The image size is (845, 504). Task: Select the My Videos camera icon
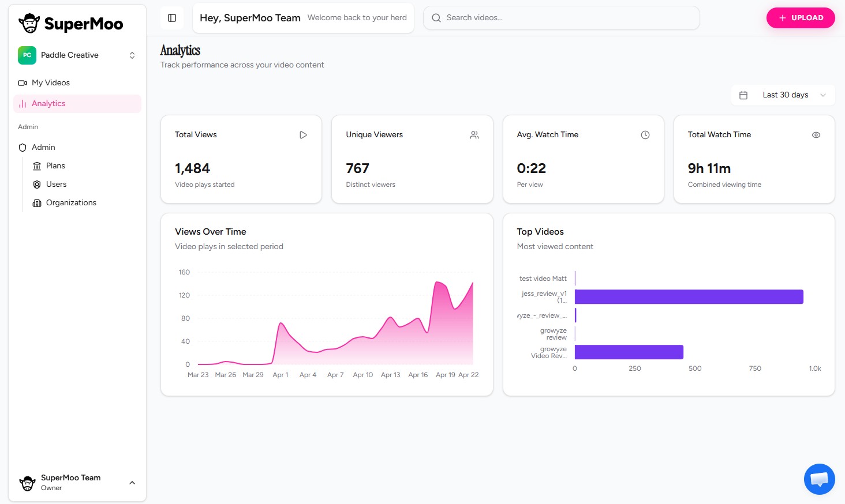point(22,82)
